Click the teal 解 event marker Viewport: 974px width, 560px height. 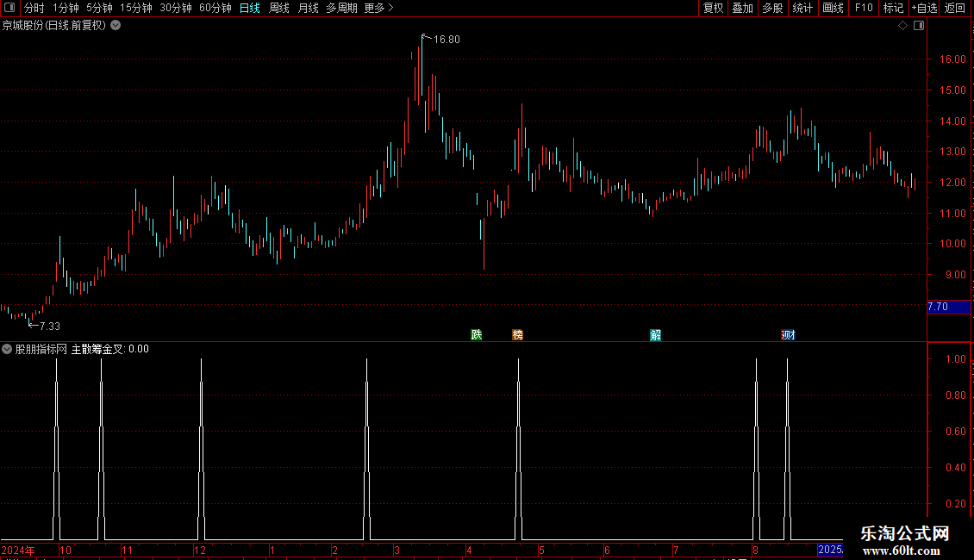coord(655,335)
